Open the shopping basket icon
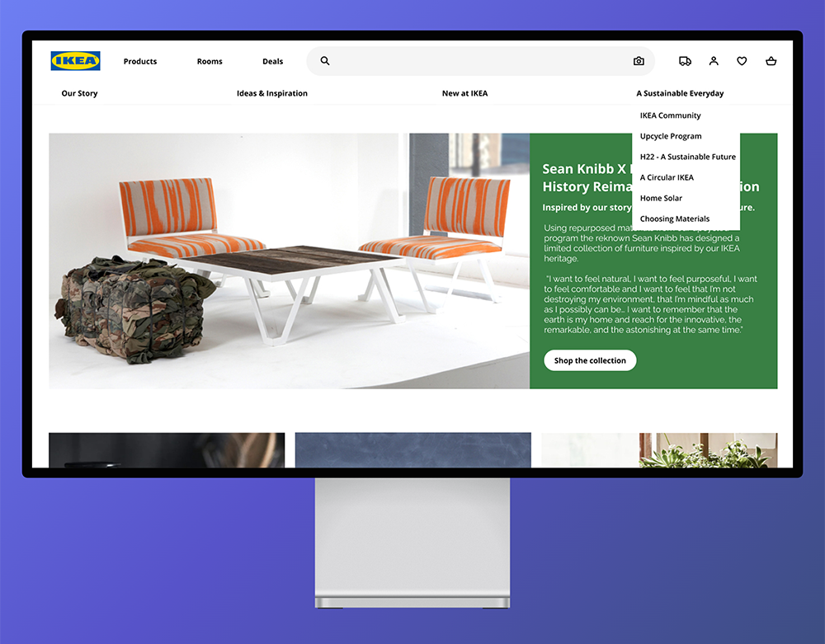 coord(771,61)
